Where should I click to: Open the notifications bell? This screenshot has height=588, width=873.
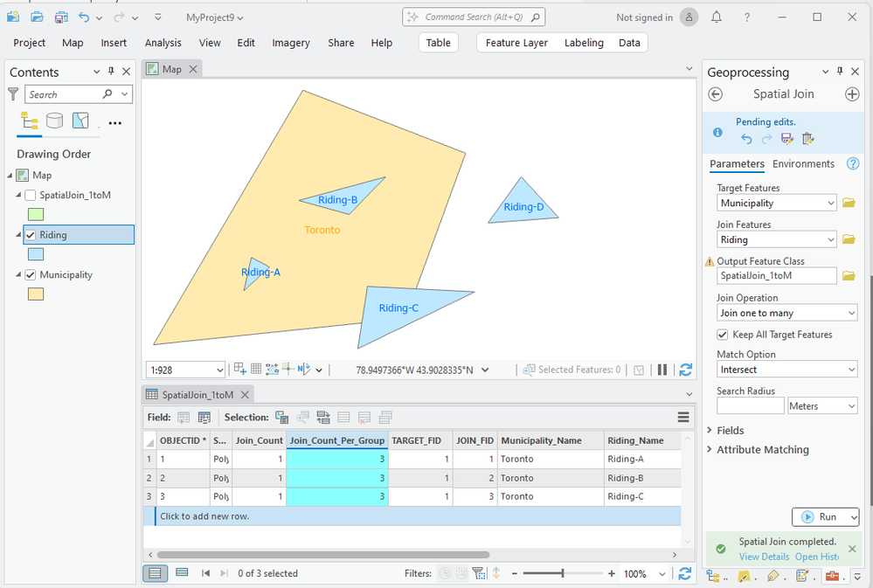[717, 17]
